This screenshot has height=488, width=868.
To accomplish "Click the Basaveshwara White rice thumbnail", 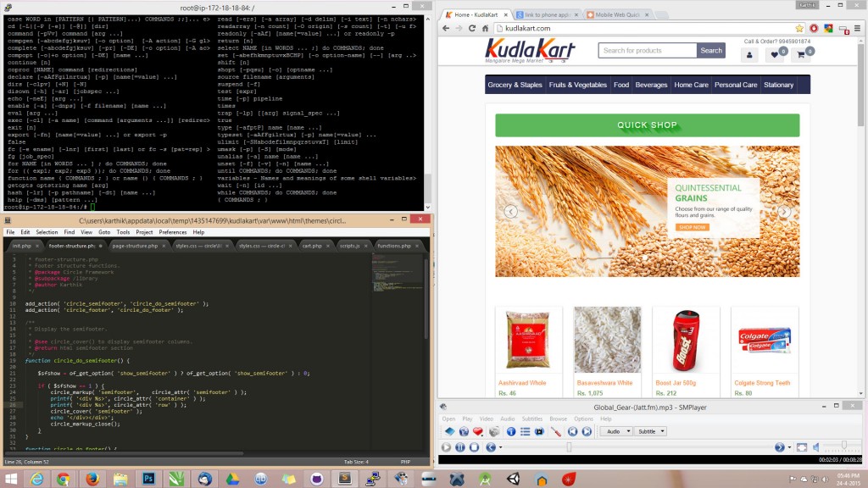I will click(x=607, y=340).
